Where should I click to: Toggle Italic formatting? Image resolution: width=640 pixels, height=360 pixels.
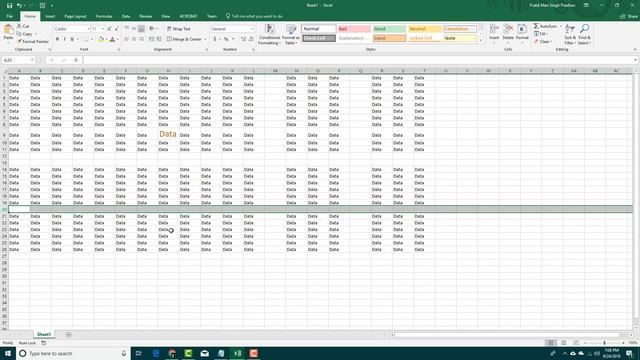(x=64, y=39)
